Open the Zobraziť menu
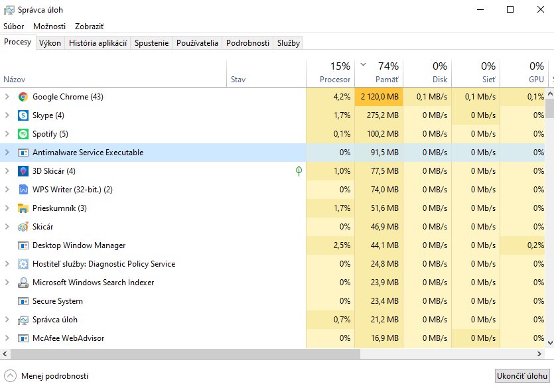The width and height of the screenshot is (554, 392). coord(90,27)
